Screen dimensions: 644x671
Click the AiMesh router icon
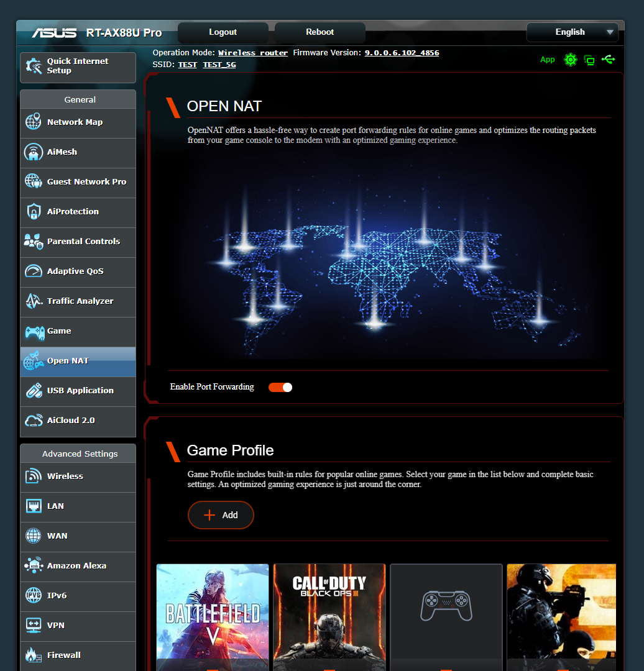click(x=34, y=152)
